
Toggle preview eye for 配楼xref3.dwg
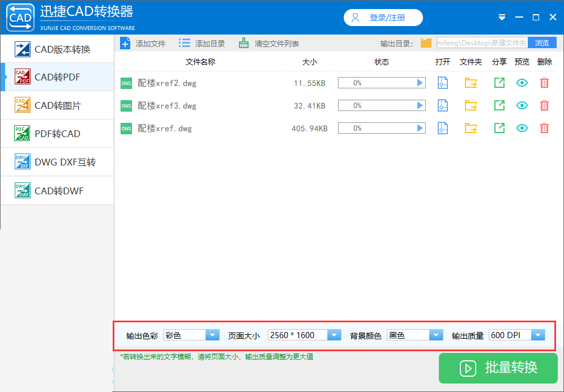click(x=522, y=105)
